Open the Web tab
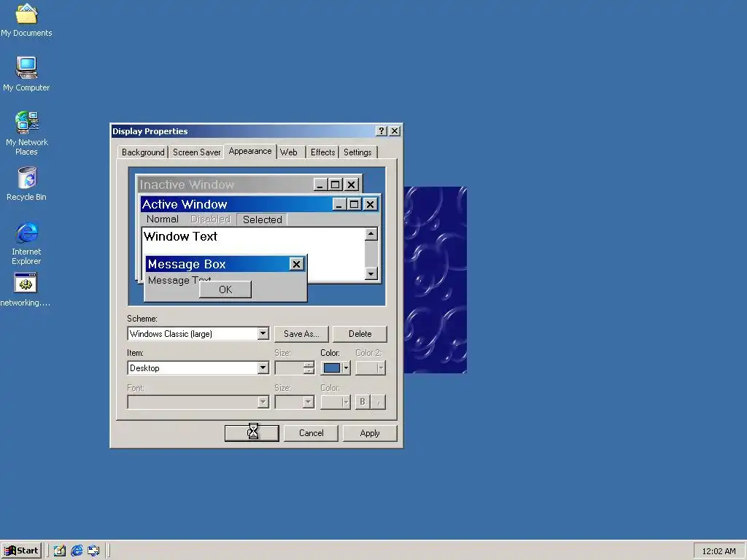This screenshot has height=560, width=747. coord(289,152)
